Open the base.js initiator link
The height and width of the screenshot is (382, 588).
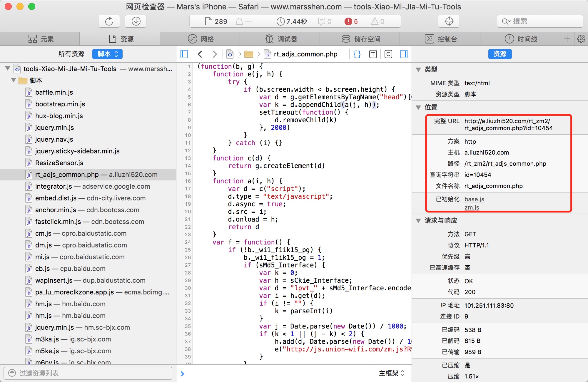[474, 199]
